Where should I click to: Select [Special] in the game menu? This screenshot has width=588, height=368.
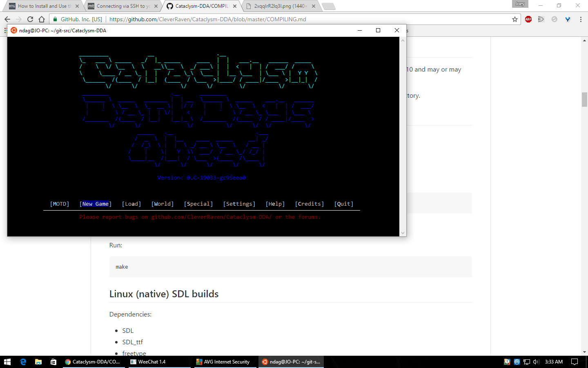[x=198, y=204]
